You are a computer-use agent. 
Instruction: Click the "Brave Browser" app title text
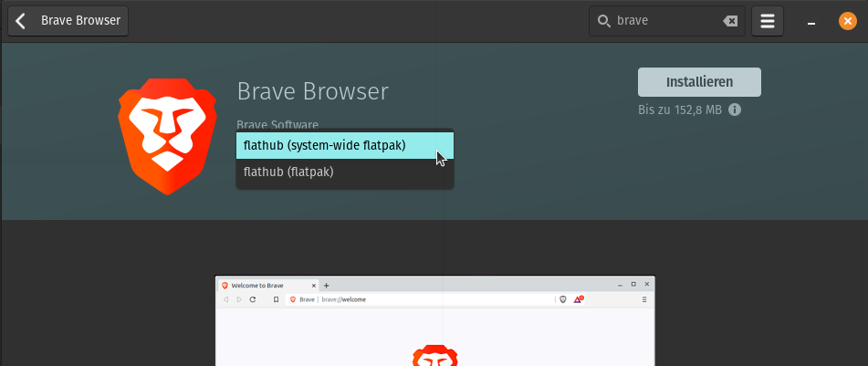313,91
